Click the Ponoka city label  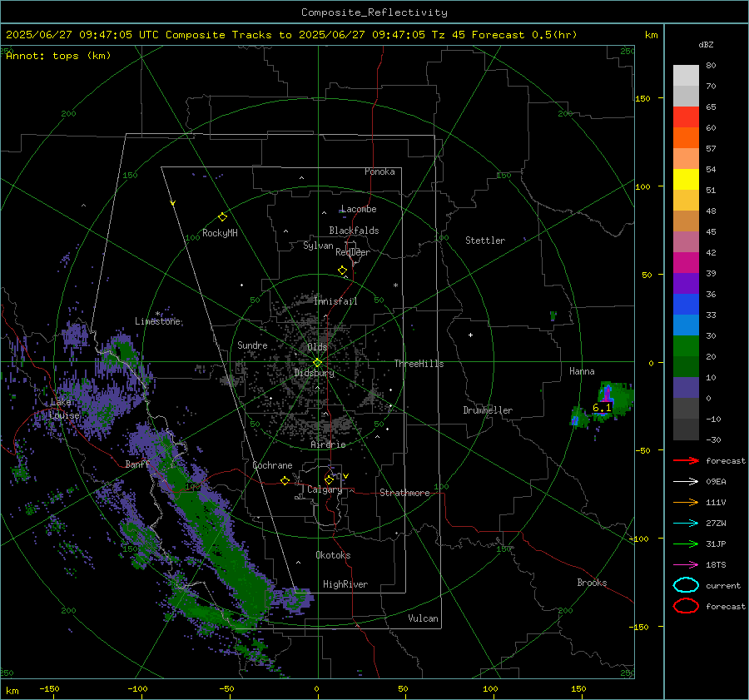[379, 171]
